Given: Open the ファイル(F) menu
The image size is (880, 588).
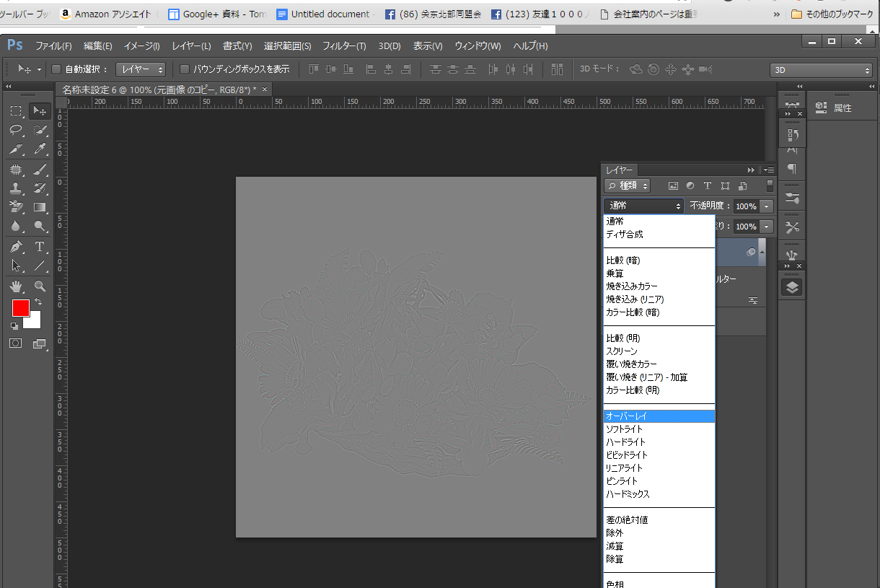Looking at the screenshot, I should tap(54, 46).
